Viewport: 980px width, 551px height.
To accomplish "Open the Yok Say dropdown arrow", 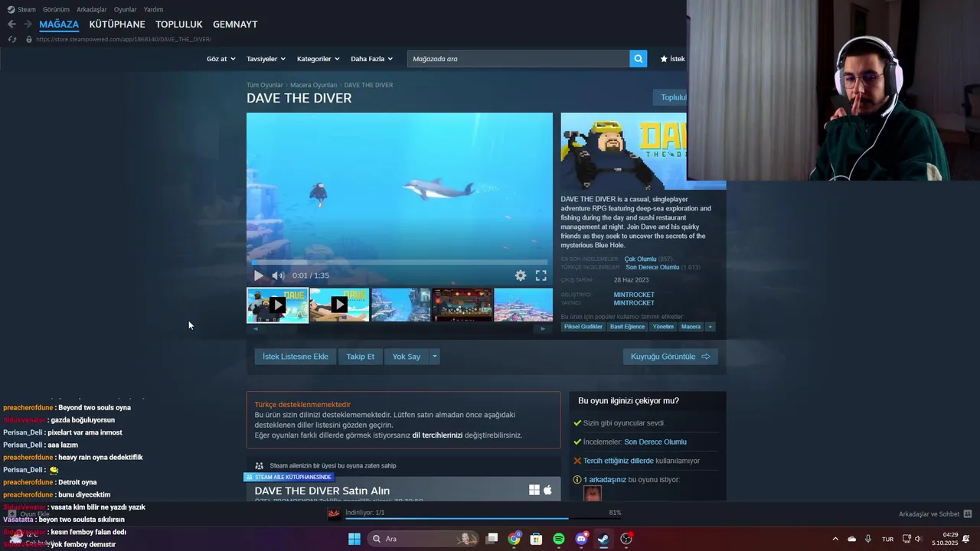I will coord(434,357).
